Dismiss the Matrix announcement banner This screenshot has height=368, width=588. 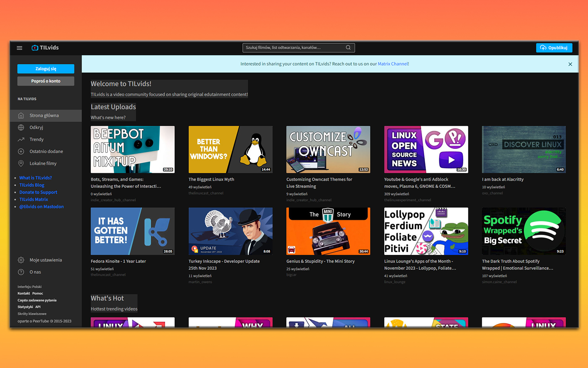coord(570,64)
